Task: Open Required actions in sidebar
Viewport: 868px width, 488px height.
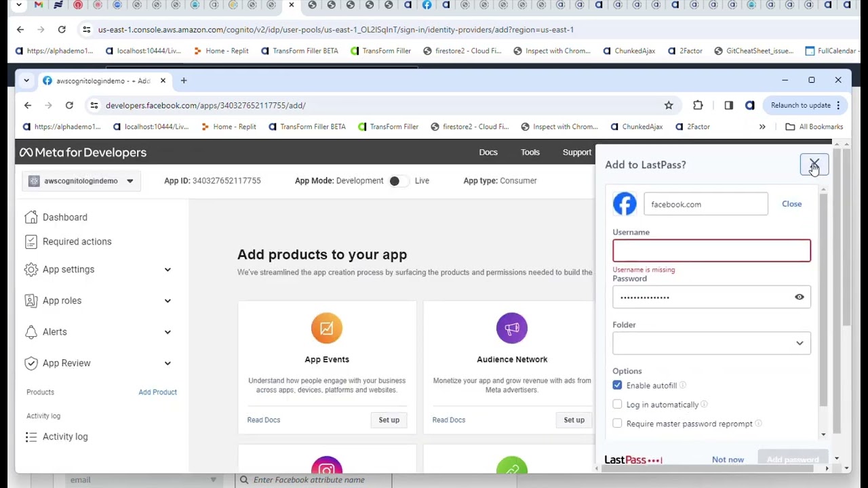Action: pos(77,241)
